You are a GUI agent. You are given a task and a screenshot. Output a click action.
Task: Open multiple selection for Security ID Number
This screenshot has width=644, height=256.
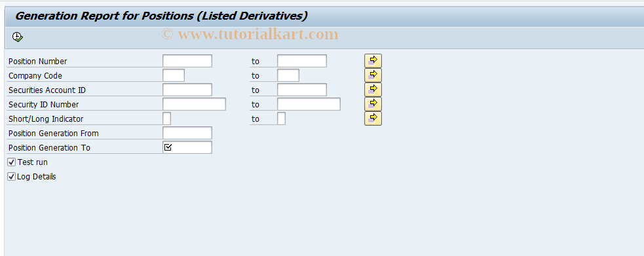pyautogui.click(x=373, y=104)
